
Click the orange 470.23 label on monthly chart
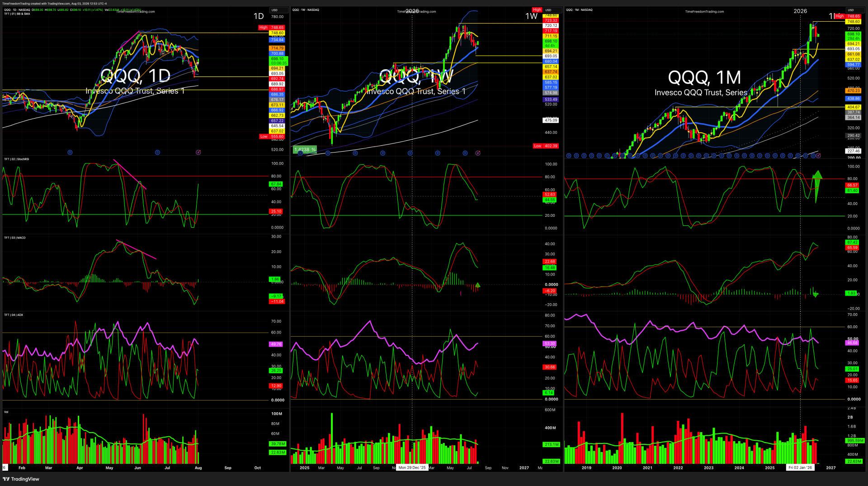(854, 91)
